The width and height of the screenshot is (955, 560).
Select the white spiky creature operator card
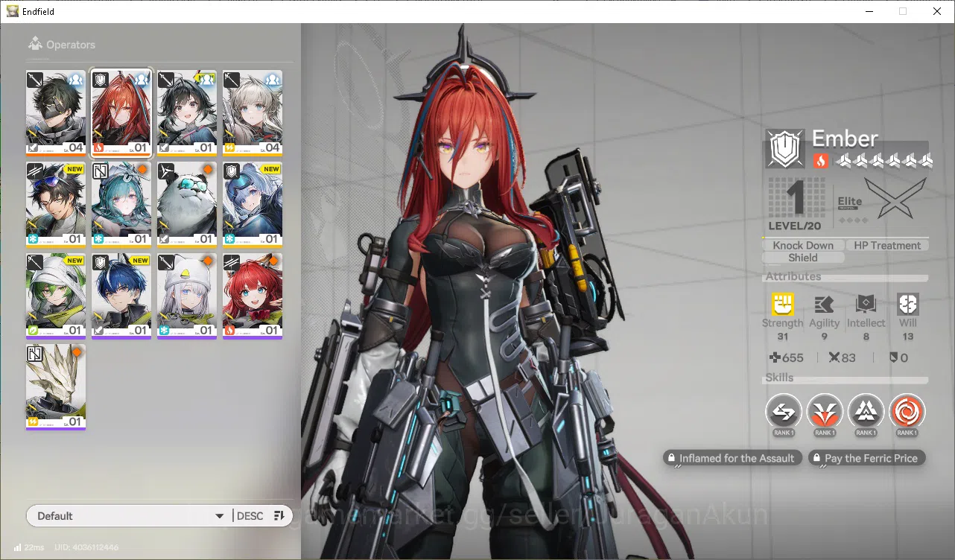click(x=56, y=388)
